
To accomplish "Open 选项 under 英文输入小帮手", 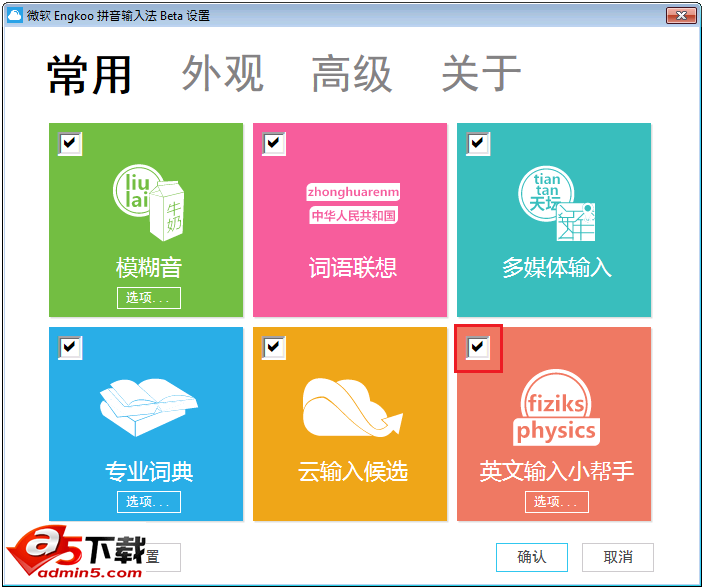I will click(x=557, y=502).
